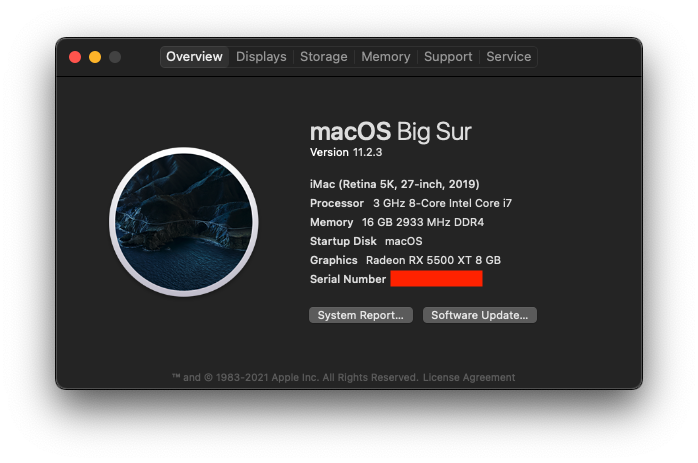Minimize the window with the yellow button

click(x=95, y=57)
